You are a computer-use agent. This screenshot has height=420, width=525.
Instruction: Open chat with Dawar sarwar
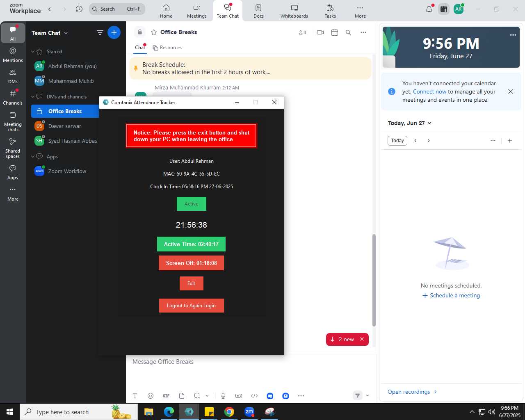[66, 126]
